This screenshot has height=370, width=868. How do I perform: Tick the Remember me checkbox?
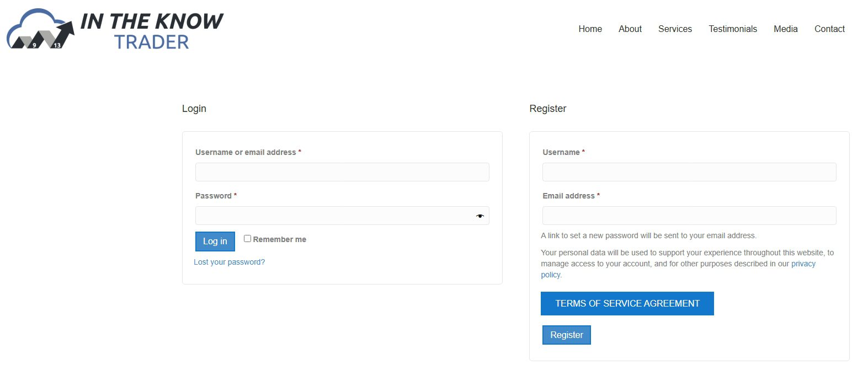247,239
